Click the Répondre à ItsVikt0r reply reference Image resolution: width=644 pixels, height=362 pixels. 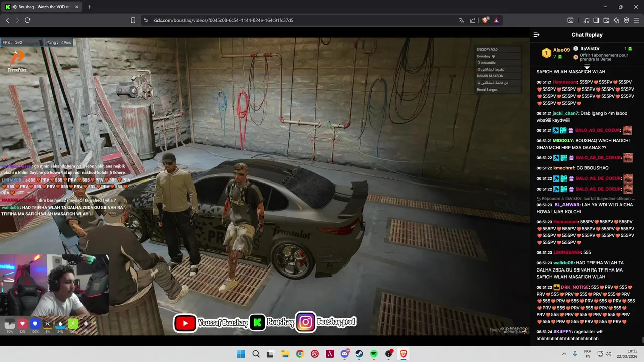point(586,199)
